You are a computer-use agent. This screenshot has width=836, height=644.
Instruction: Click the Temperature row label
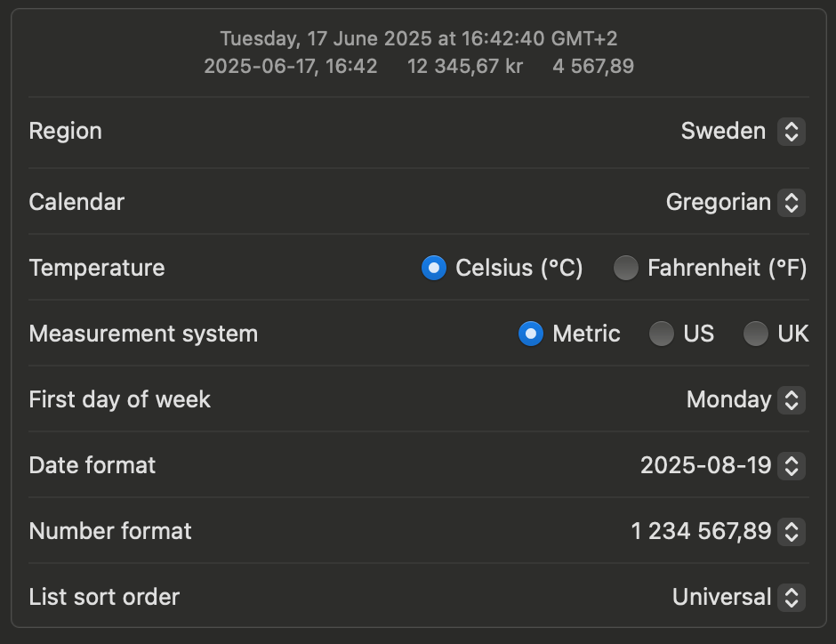97,268
